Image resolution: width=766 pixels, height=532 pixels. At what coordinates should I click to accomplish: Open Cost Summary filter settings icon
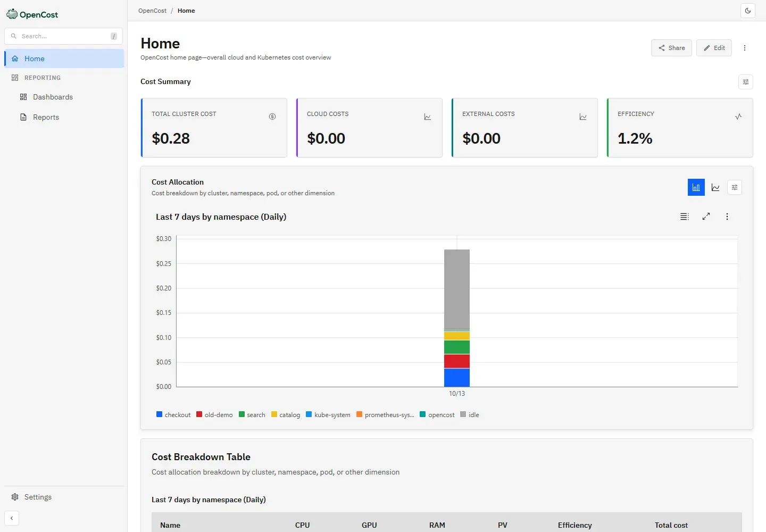click(x=746, y=82)
